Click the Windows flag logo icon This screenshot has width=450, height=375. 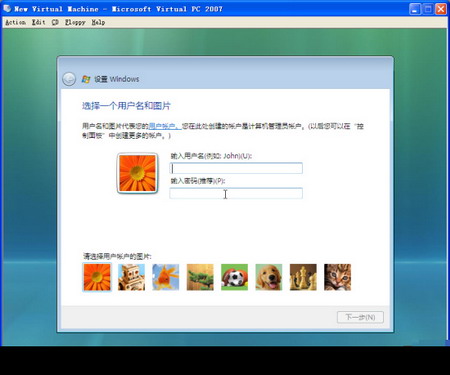[86, 79]
